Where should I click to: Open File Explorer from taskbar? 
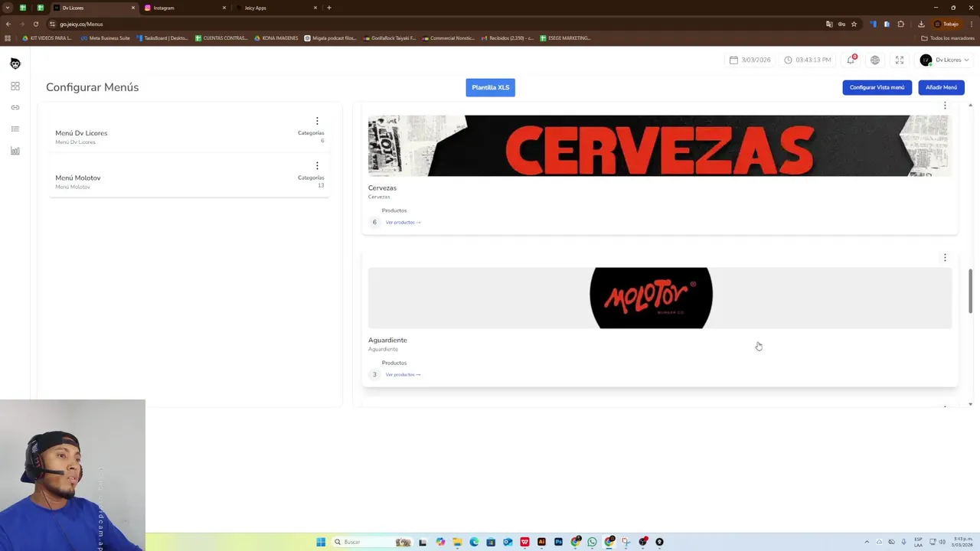(x=457, y=542)
